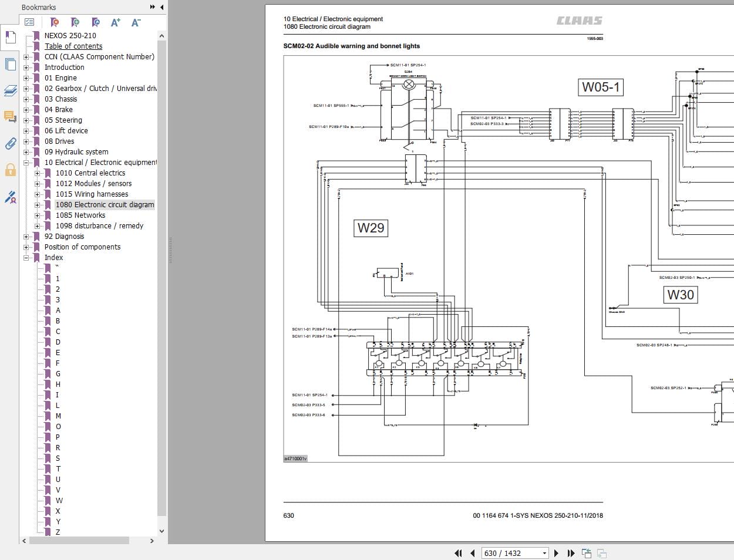This screenshot has height=560, width=734.
Task: Collapse the 10 Electrical / Electronic equipment bookmark
Action: [25, 162]
